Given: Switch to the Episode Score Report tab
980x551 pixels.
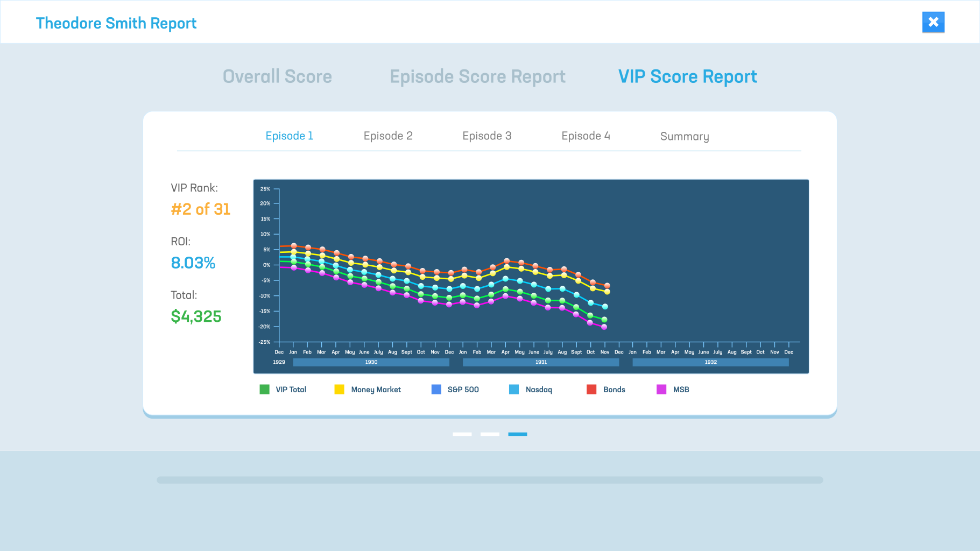Looking at the screenshot, I should coord(477,76).
